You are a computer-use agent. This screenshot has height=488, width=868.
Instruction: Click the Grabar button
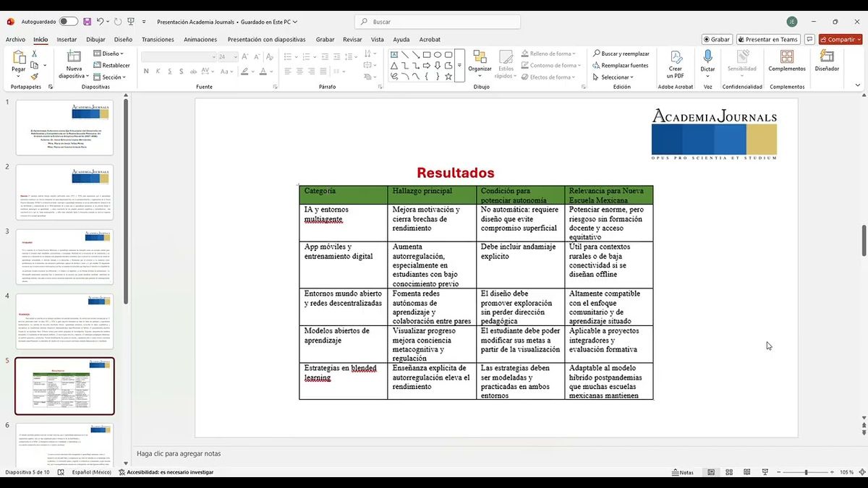[x=717, y=40]
